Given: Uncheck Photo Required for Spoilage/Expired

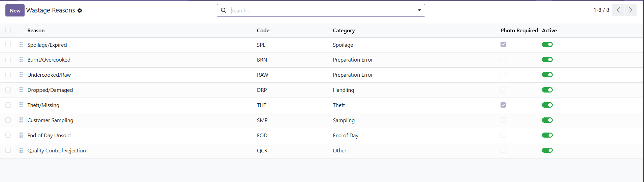Looking at the screenshot, I should tap(503, 44).
